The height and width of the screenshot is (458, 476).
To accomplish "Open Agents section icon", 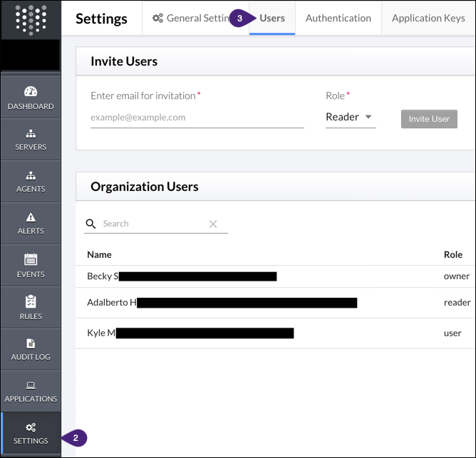I will (x=31, y=175).
